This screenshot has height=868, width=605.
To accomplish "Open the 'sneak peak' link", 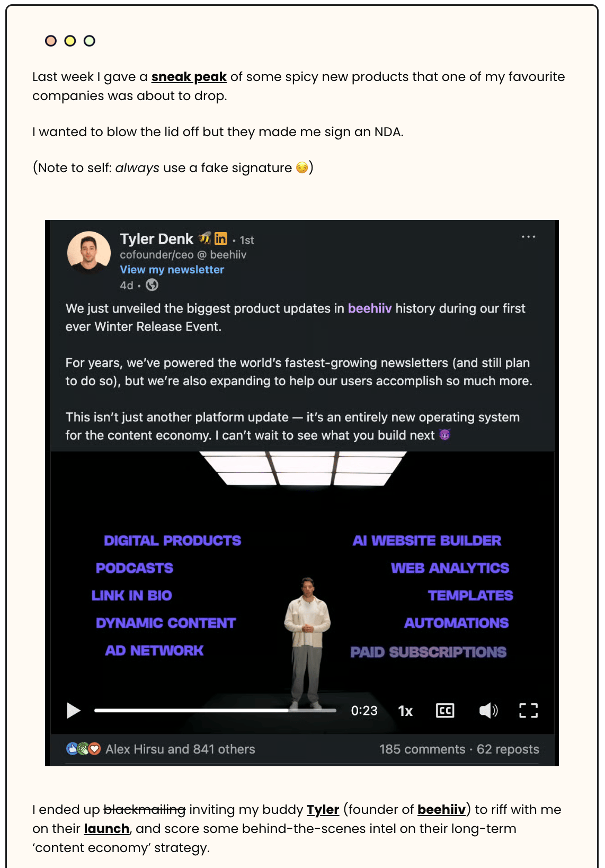I will 189,77.
